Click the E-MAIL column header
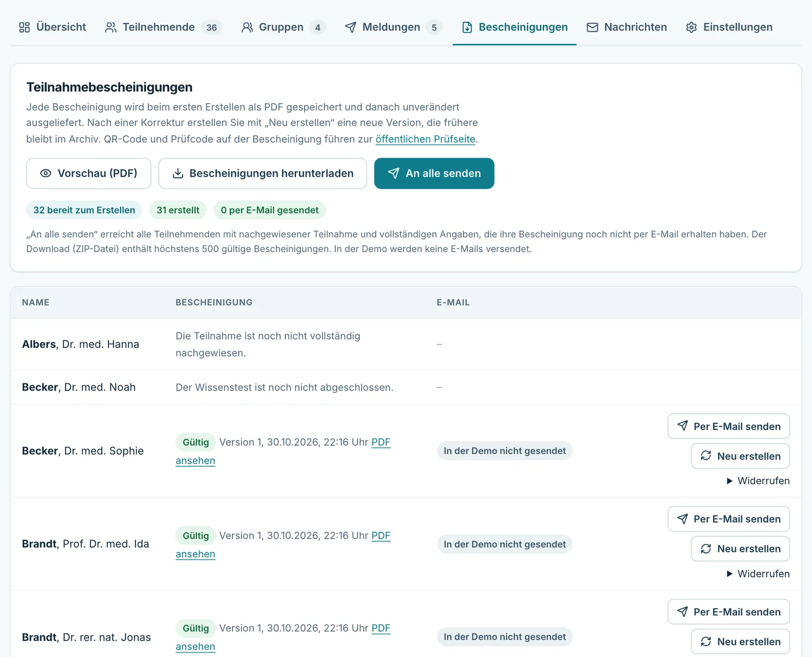The image size is (812, 657). 453,302
